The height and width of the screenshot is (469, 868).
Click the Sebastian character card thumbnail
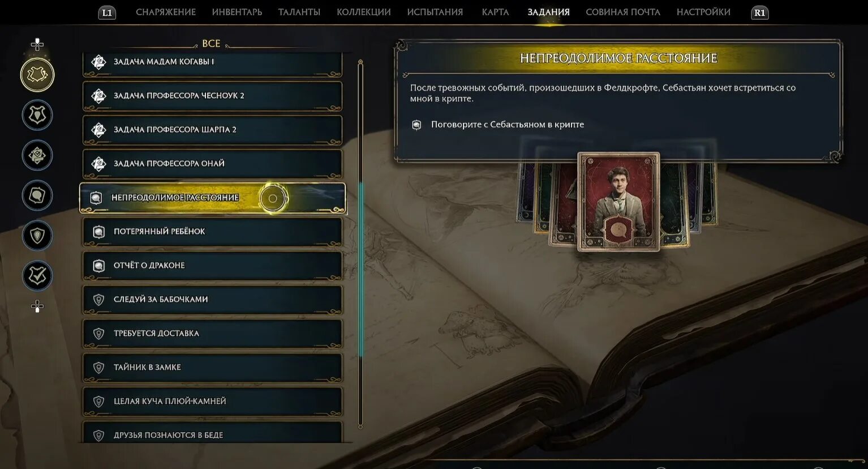pyautogui.click(x=618, y=202)
